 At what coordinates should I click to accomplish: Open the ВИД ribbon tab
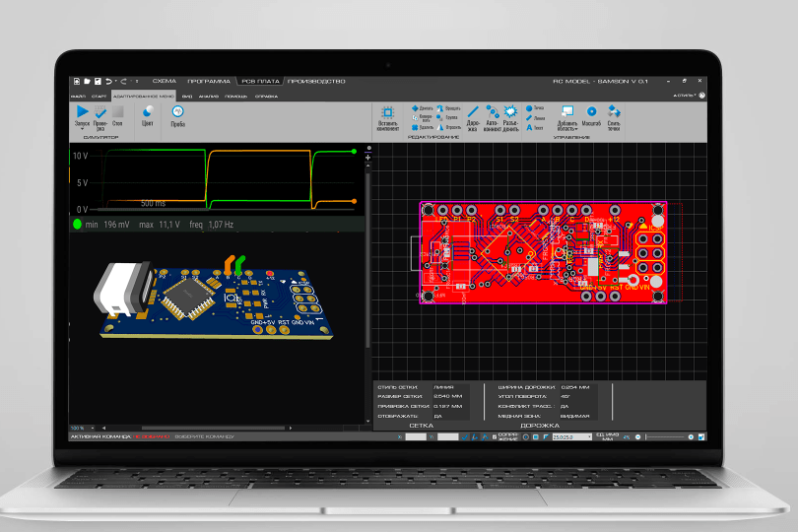click(x=187, y=96)
